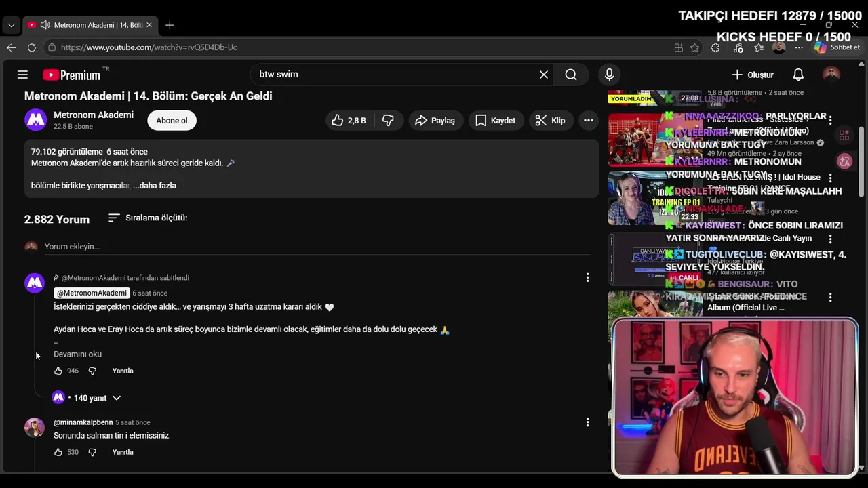This screenshot has height=488, width=868.
Task: Expand the 140 yanıt replies
Action: tap(86, 398)
